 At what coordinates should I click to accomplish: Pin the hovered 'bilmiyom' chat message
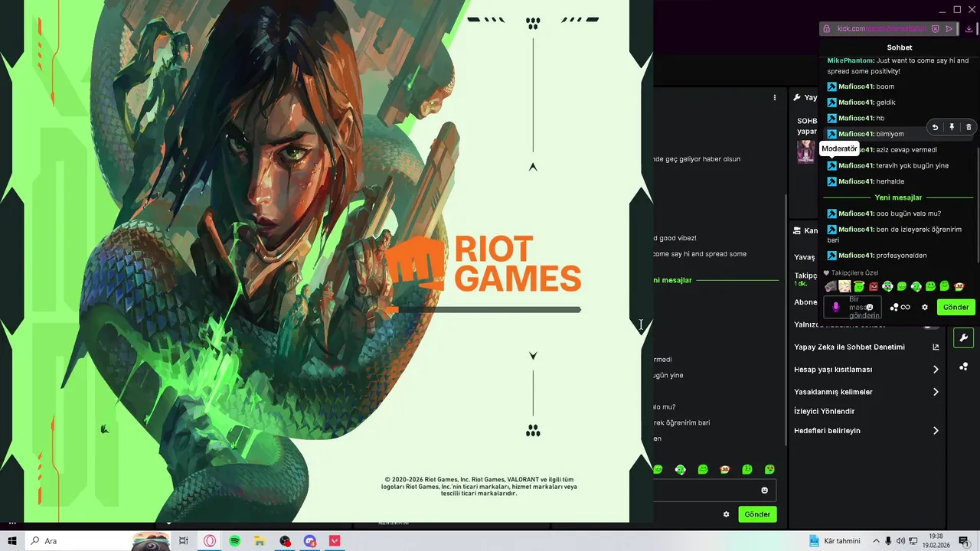pyautogui.click(x=952, y=128)
